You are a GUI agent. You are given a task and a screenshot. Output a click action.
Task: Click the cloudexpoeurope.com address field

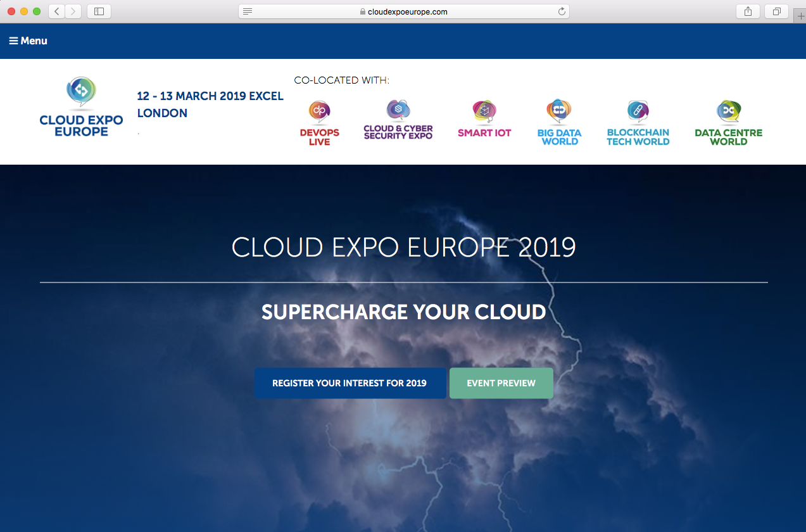point(403,11)
